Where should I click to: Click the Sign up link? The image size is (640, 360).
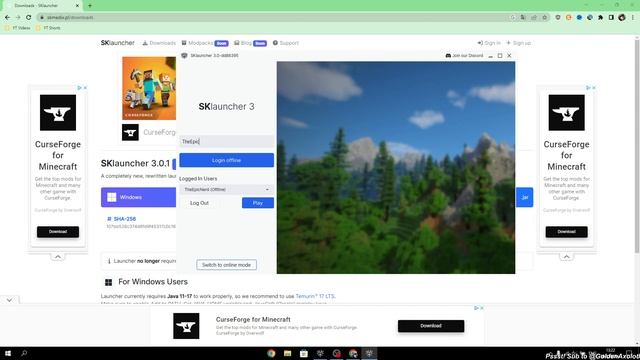coord(518,43)
